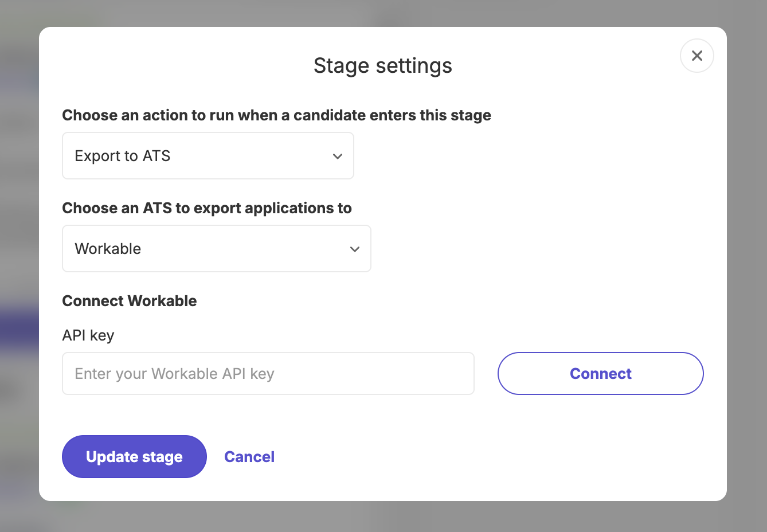Image resolution: width=767 pixels, height=532 pixels.
Task: Click the Choose an action to run label
Action: pos(276,115)
